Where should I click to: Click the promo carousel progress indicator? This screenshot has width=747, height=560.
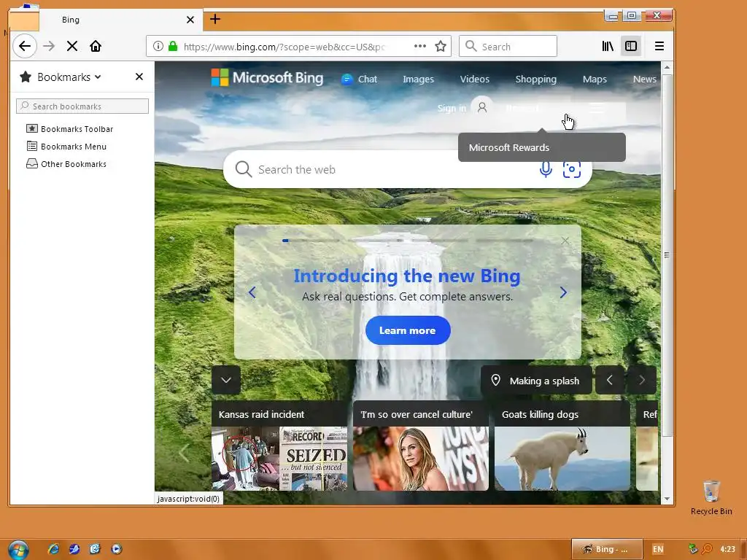(408, 241)
